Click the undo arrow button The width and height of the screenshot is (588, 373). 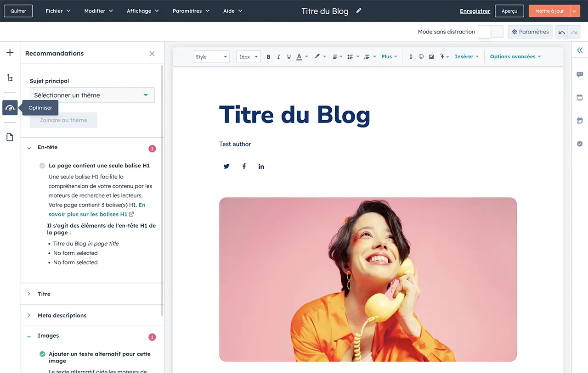pos(561,32)
